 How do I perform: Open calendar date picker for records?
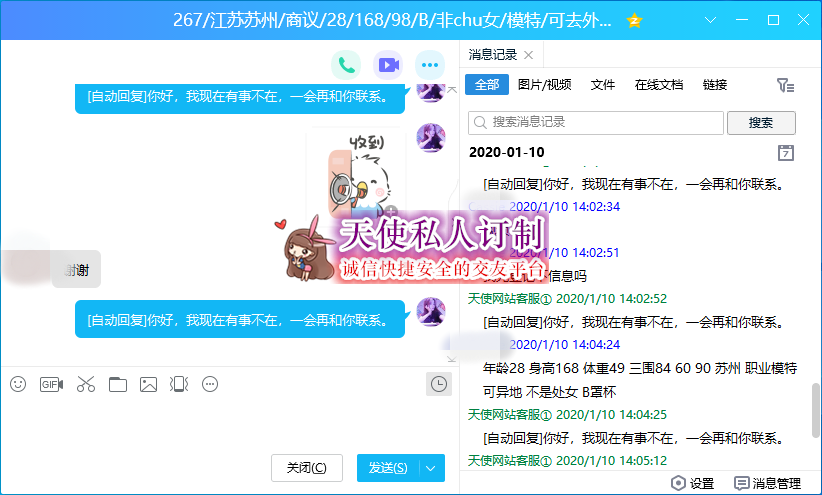pos(786,152)
